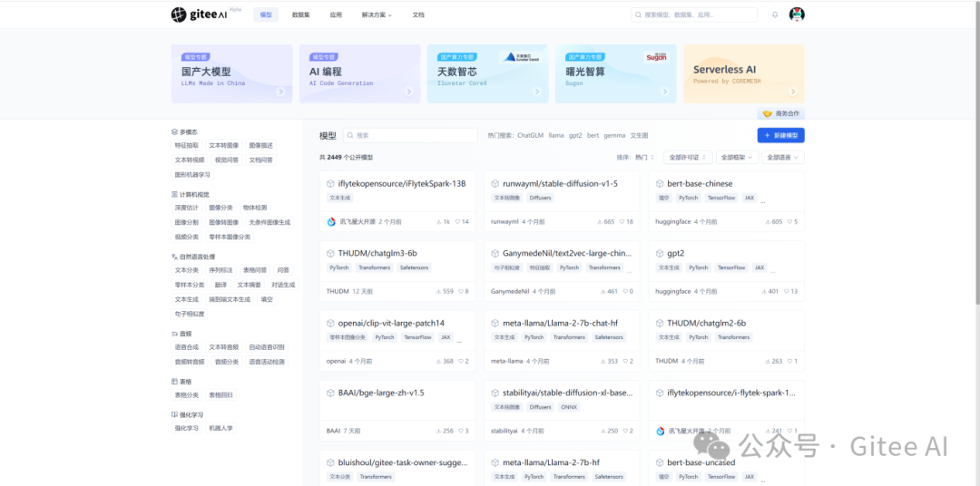980x486 pixels.
Task: Toggle the 深度估计 filter tag
Action: pyautogui.click(x=187, y=208)
